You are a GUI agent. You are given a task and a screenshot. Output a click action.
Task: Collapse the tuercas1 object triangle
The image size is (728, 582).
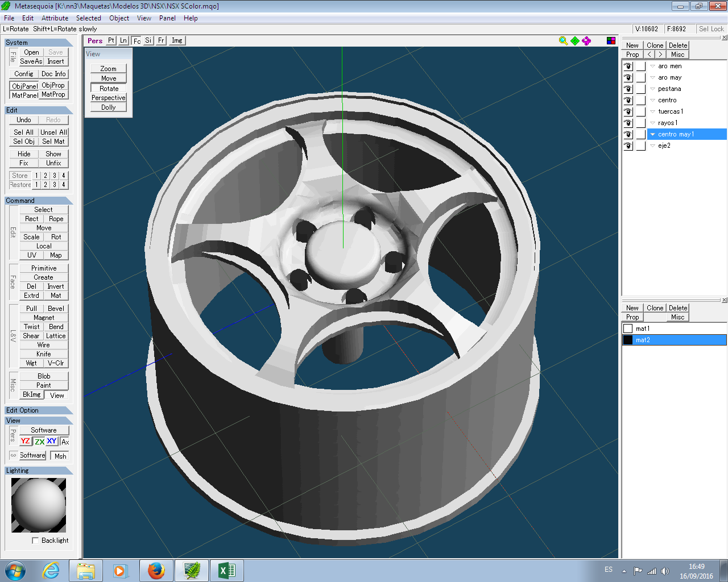coord(652,111)
